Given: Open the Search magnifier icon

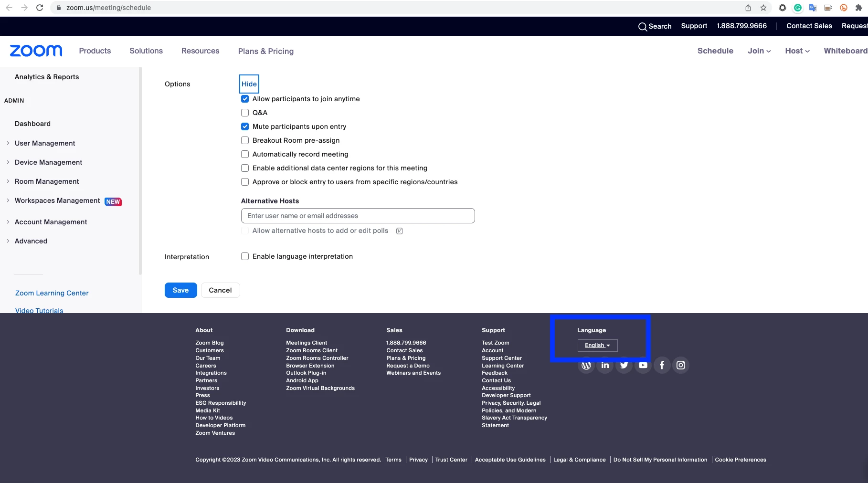Looking at the screenshot, I should (x=643, y=26).
